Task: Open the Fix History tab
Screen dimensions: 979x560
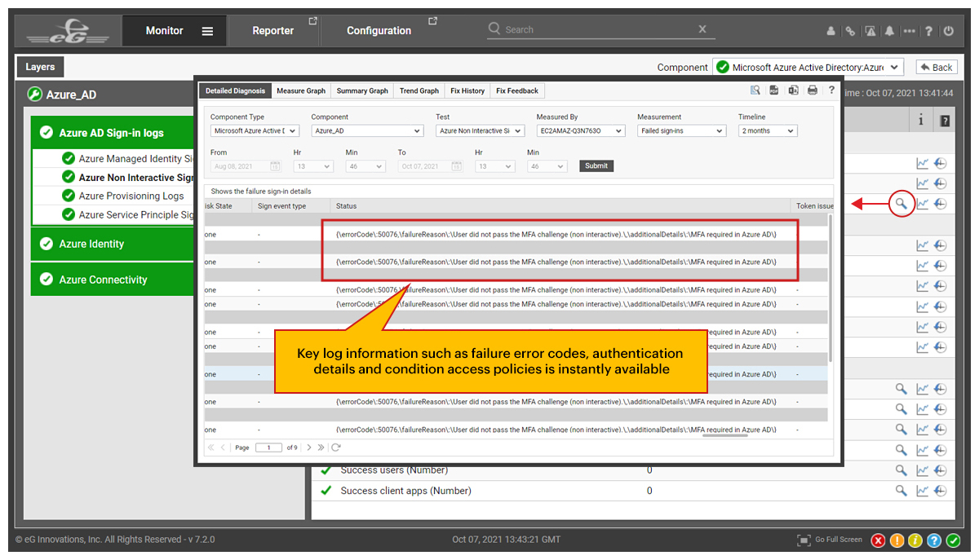Action: (x=467, y=91)
